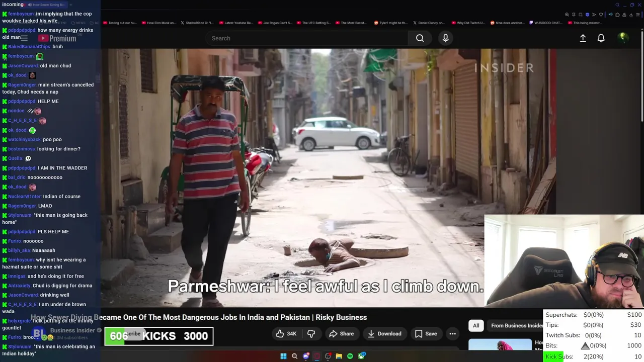Viewport: 644px width, 362px height.
Task: Click the send flow arrow icon
Action: 594,15
